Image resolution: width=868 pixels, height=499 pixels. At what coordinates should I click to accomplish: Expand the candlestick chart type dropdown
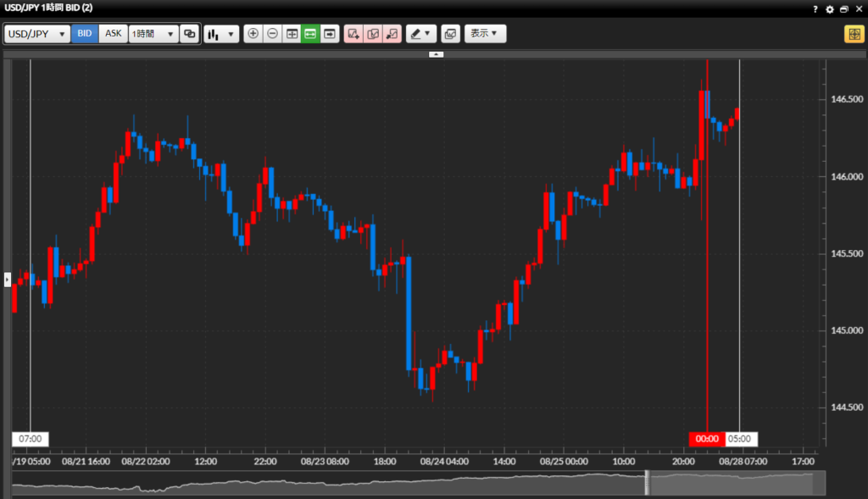tap(221, 34)
